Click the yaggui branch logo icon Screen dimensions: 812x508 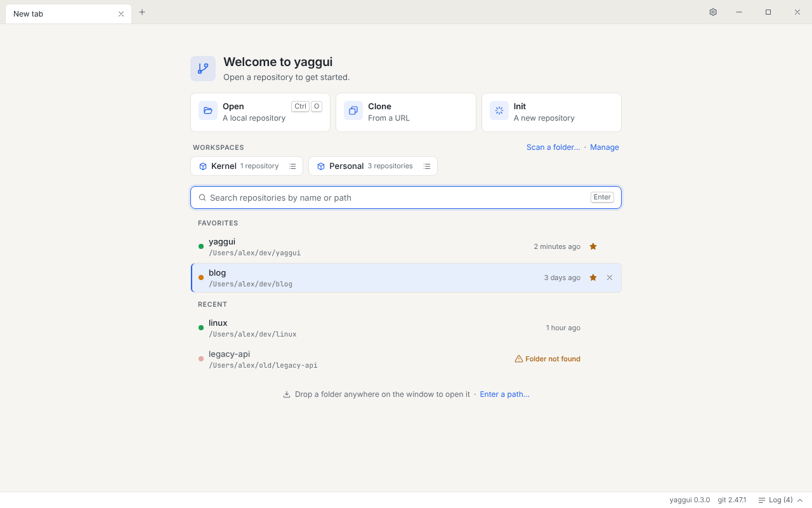point(203,69)
